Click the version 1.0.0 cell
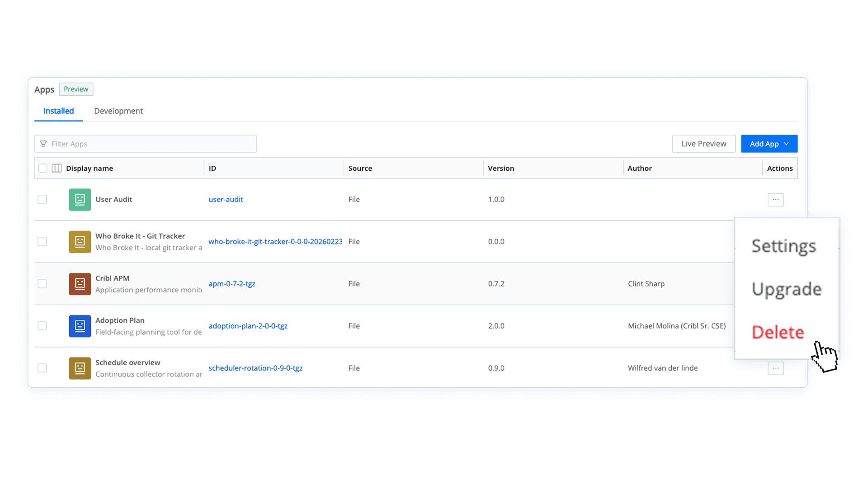This screenshot has width=868, height=488. point(496,199)
